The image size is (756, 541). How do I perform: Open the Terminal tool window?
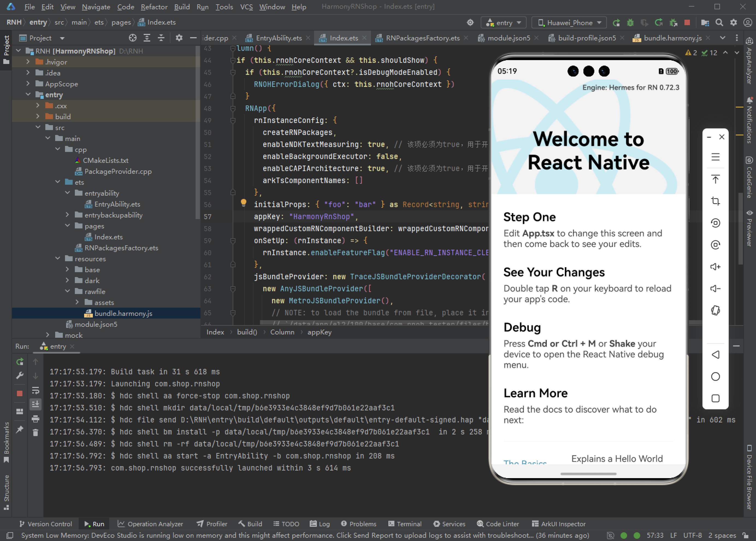tap(405, 524)
